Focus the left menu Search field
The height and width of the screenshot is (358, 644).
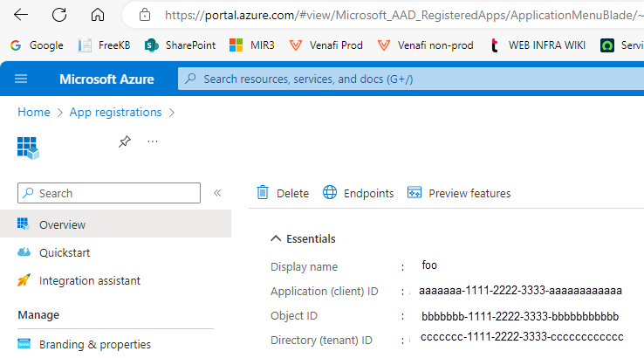tap(109, 193)
